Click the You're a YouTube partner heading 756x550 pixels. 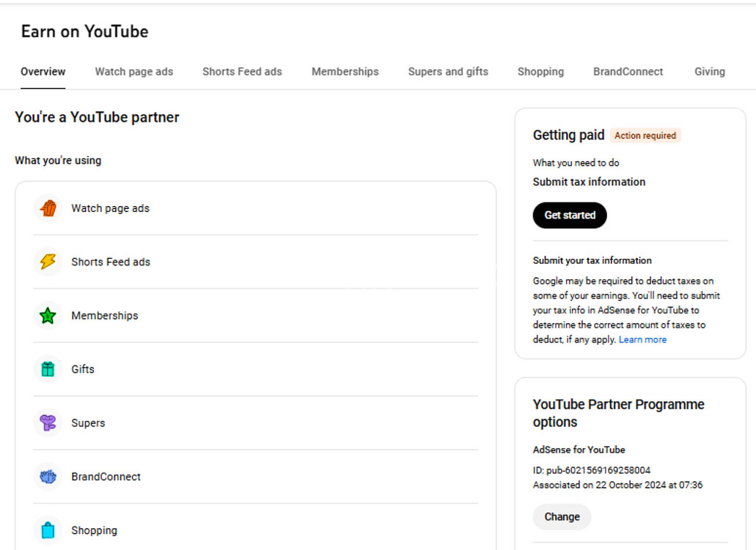97,117
